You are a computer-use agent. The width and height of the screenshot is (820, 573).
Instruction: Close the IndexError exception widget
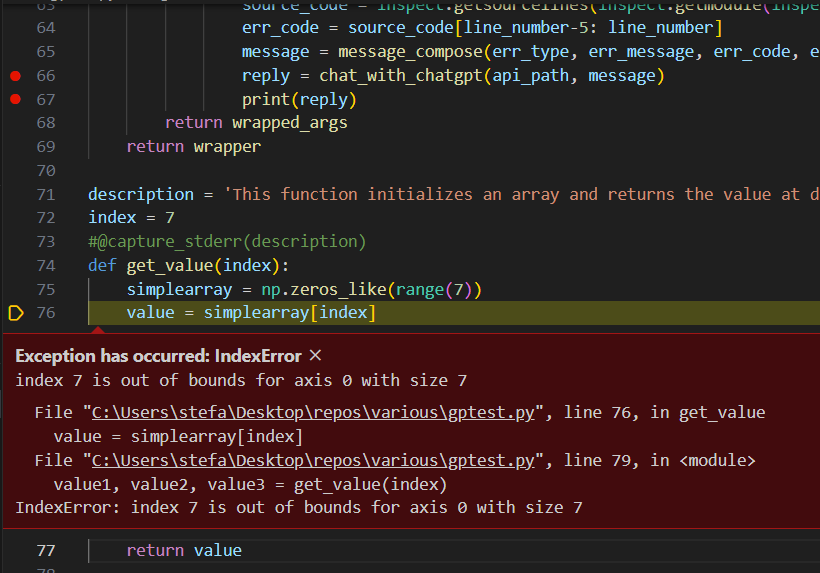(315, 356)
